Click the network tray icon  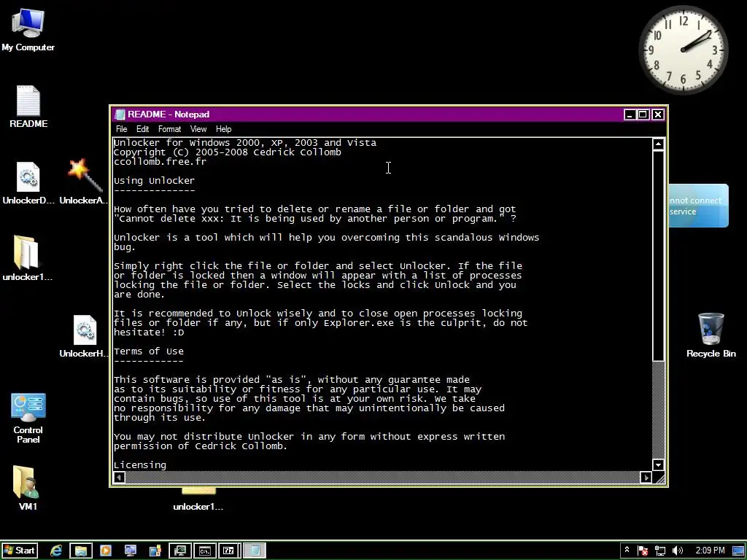[659, 551]
